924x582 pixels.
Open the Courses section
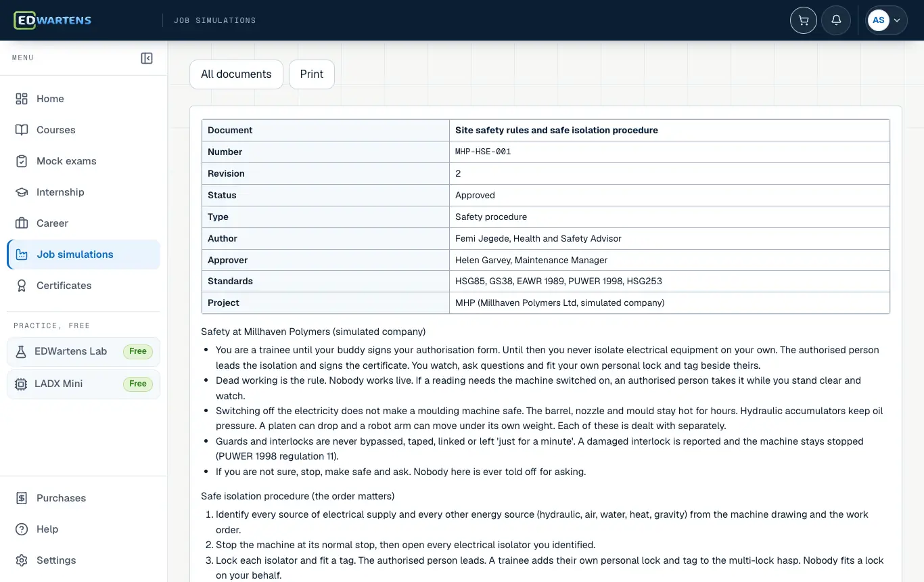[x=83, y=130]
